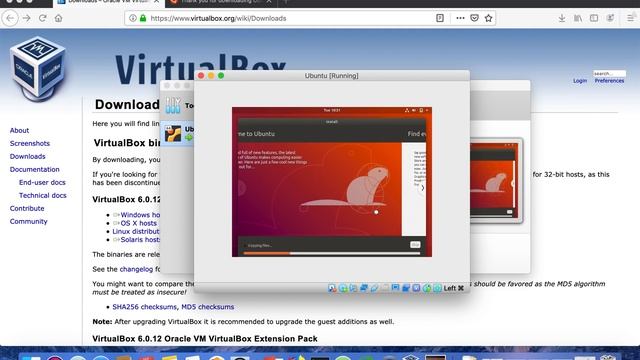640x360 pixels.
Task: Open the Downloads sidebar link
Action: point(27,156)
